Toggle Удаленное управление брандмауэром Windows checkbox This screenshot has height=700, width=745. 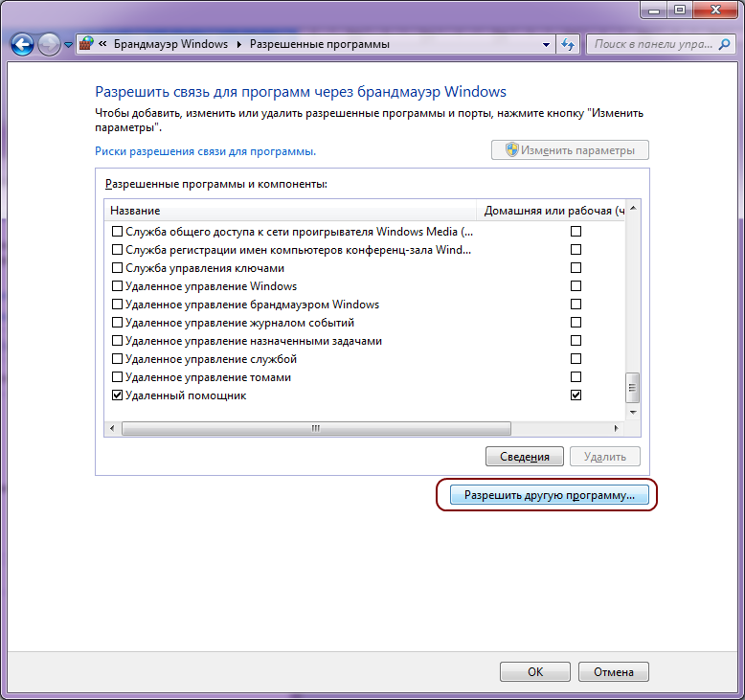117,305
